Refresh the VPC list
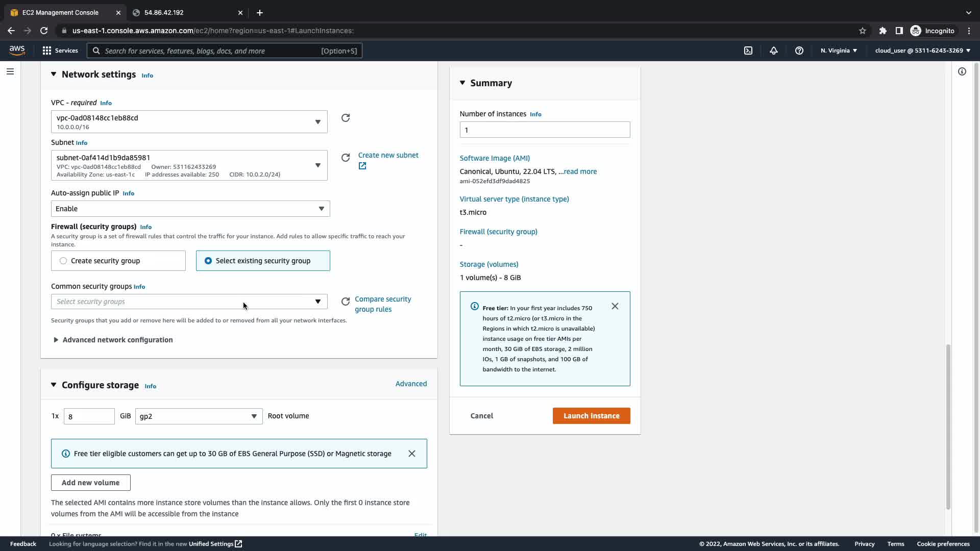Viewport: 980px width, 551px height. click(x=346, y=118)
